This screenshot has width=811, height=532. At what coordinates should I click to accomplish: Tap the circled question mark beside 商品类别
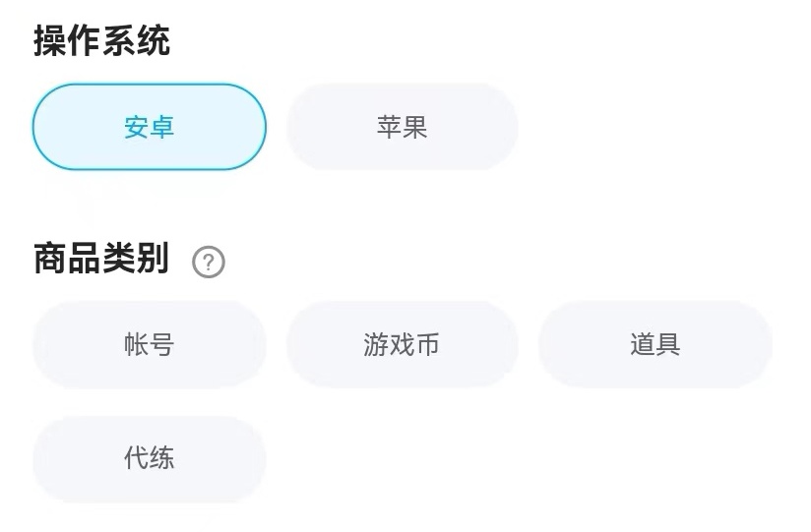pyautogui.click(x=209, y=263)
